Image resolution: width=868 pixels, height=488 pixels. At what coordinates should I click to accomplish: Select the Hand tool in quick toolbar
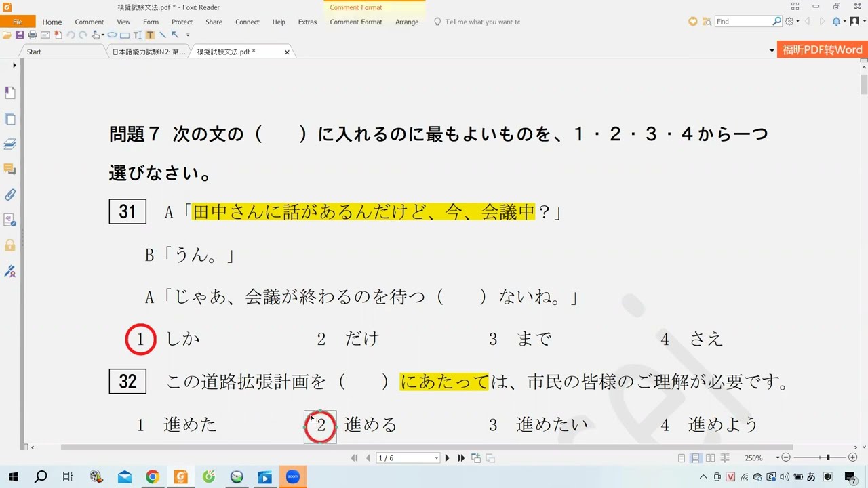coord(96,35)
